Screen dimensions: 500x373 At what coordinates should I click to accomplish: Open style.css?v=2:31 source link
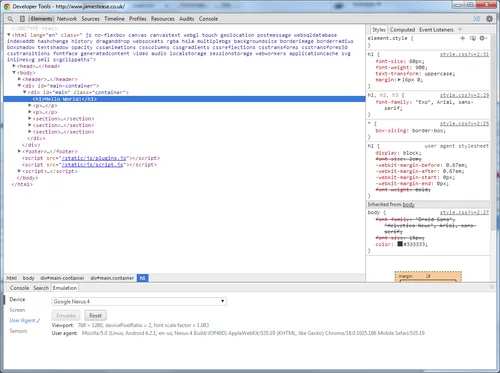click(x=464, y=54)
